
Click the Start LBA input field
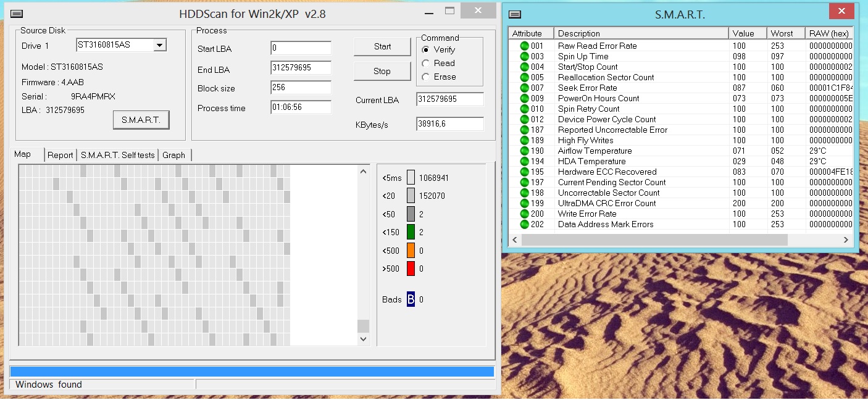[x=301, y=48]
